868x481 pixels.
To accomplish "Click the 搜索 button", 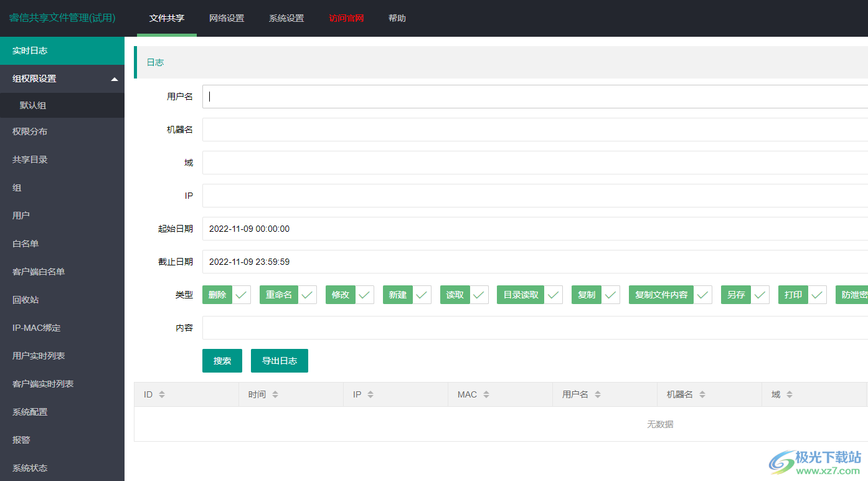I will (222, 361).
